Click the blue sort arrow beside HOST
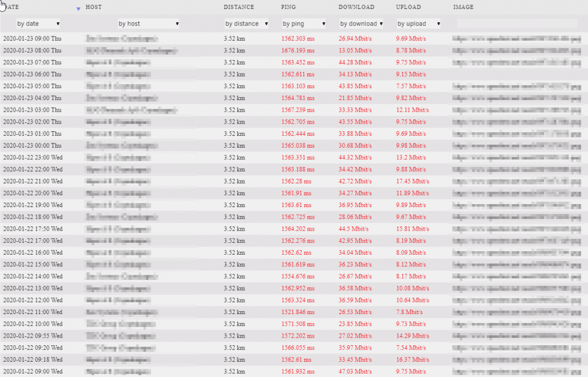Image resolution: width=588 pixels, height=377 pixels. pos(78,9)
